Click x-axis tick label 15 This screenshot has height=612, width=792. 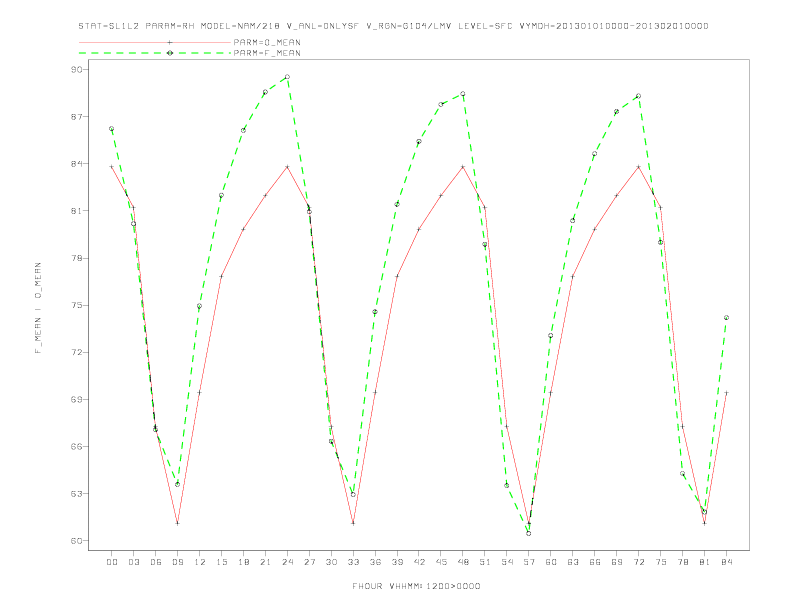221,562
